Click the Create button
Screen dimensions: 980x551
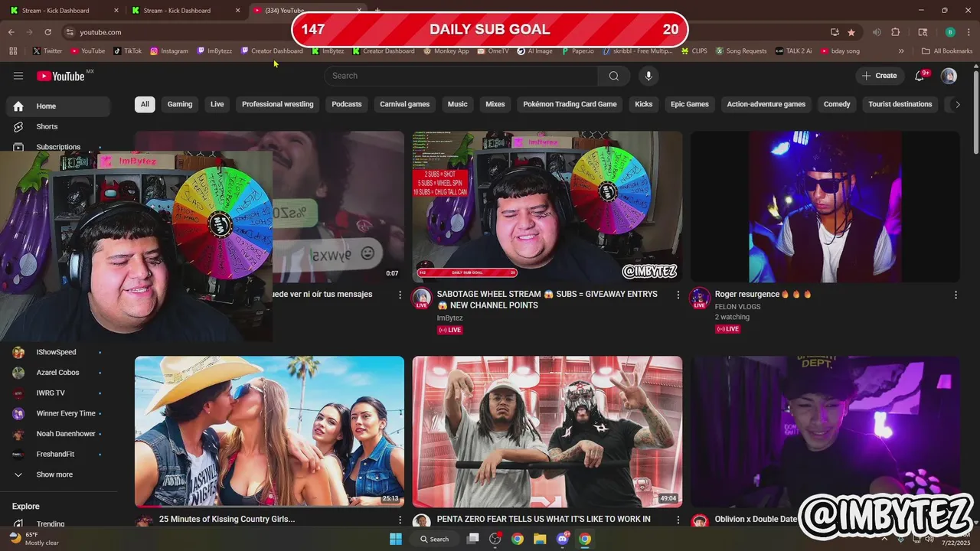tap(879, 76)
